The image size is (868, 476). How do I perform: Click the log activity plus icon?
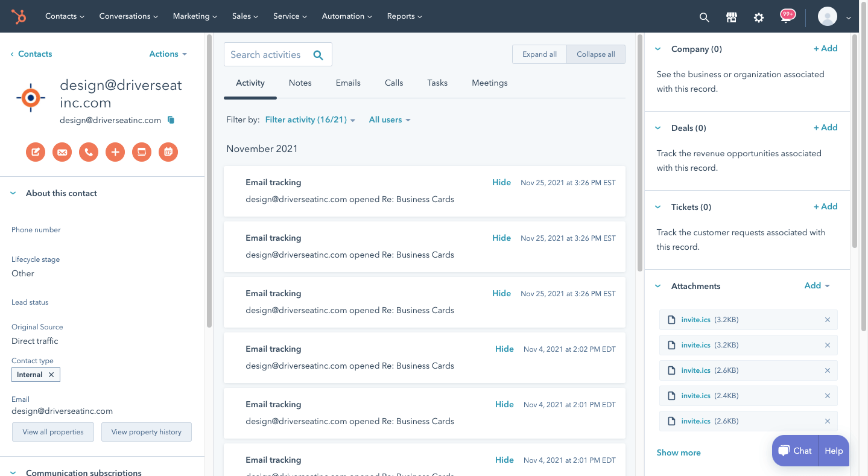click(x=115, y=152)
